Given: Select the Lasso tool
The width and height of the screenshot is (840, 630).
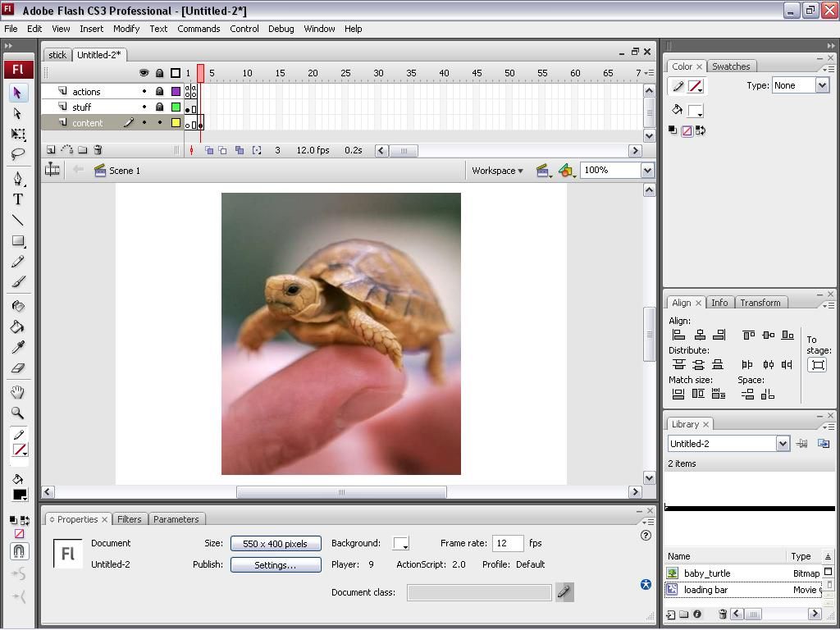Looking at the screenshot, I should coord(17,154).
